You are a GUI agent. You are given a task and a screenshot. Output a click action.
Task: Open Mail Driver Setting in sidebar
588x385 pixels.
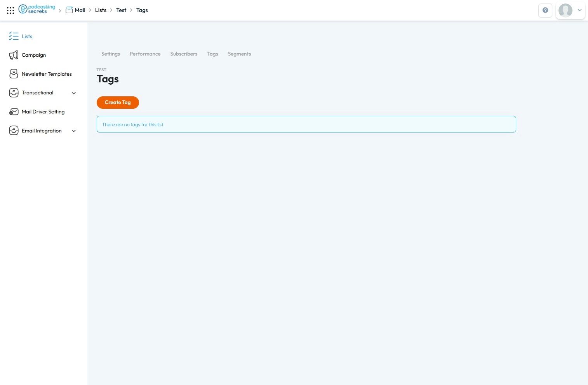pyautogui.click(x=43, y=112)
